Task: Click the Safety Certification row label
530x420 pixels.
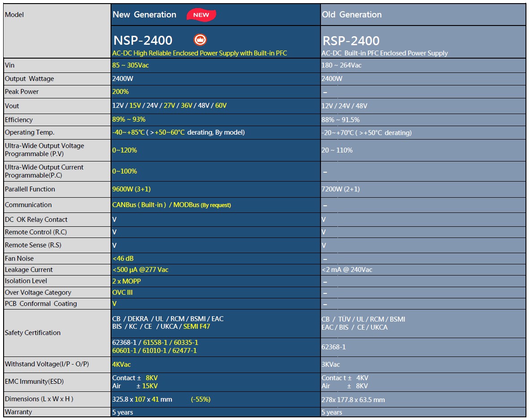Action: (x=32, y=333)
